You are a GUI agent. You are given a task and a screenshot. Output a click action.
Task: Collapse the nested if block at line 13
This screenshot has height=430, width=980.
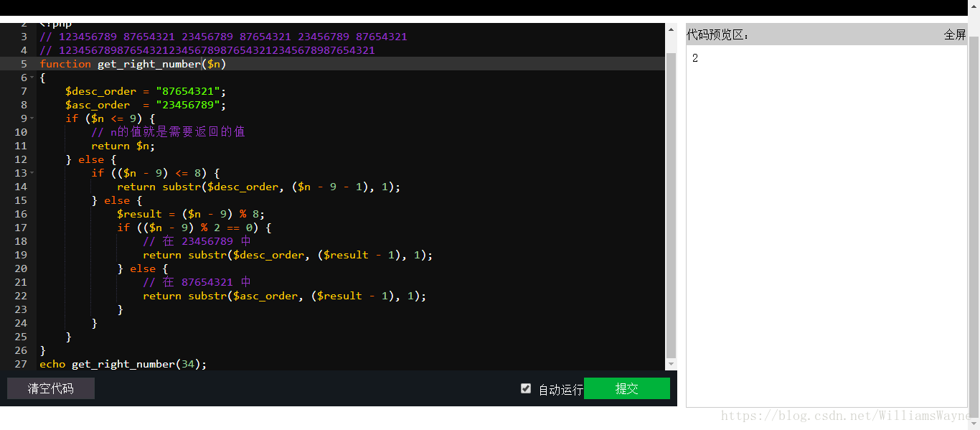click(34, 173)
